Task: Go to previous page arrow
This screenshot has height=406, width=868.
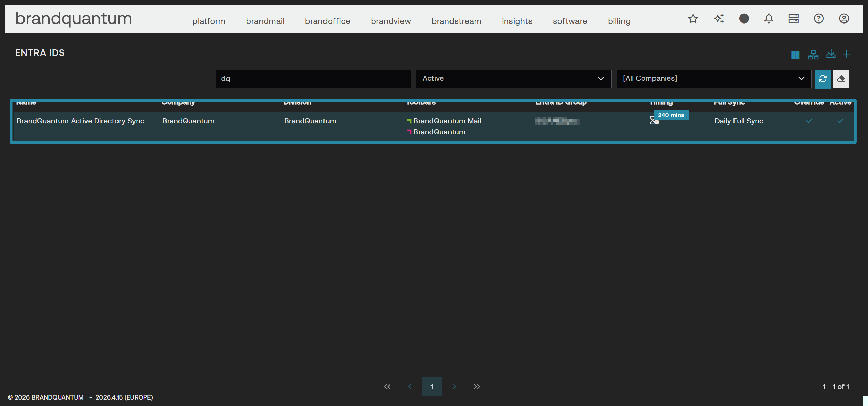Action: [x=410, y=387]
